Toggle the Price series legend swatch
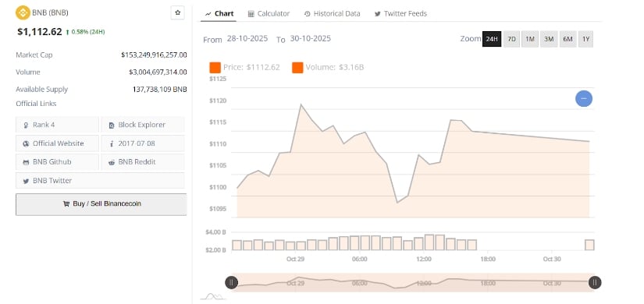The image size is (644, 304). coord(215,67)
